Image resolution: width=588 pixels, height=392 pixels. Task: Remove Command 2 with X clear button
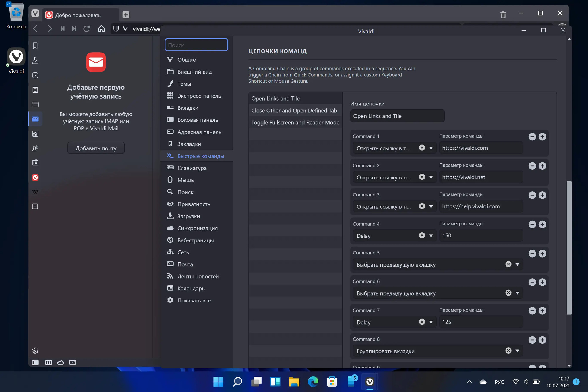click(x=421, y=177)
